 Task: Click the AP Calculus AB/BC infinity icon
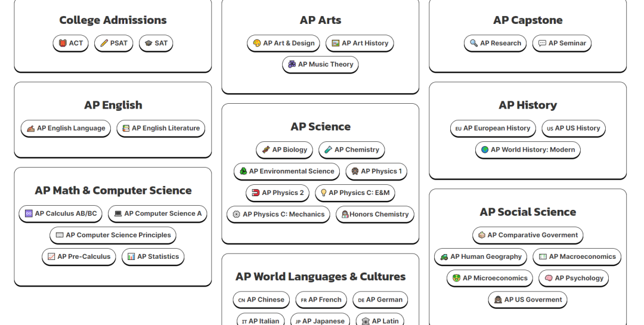[29, 213]
